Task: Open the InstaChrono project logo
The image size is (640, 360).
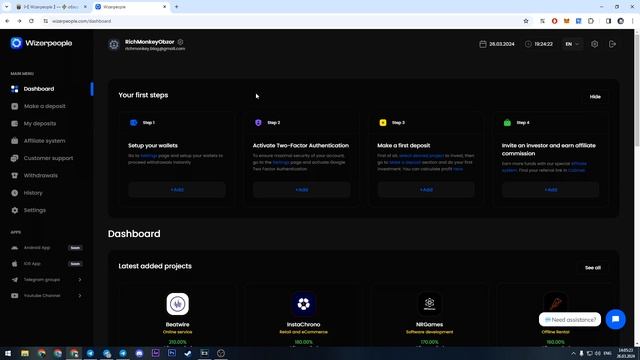Action: [303, 304]
